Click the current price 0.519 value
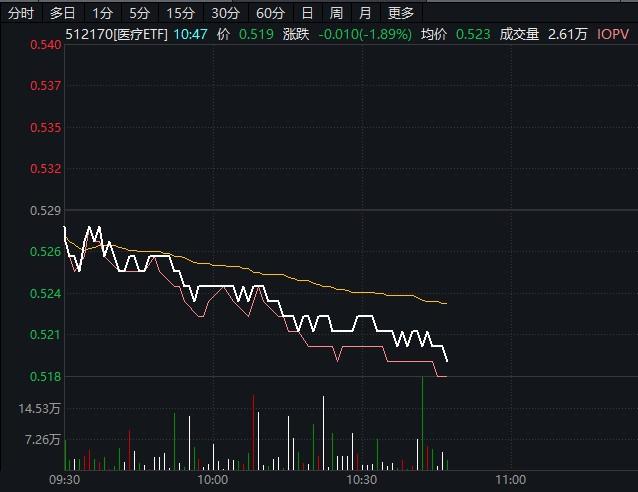Image resolution: width=638 pixels, height=492 pixels. [x=256, y=34]
